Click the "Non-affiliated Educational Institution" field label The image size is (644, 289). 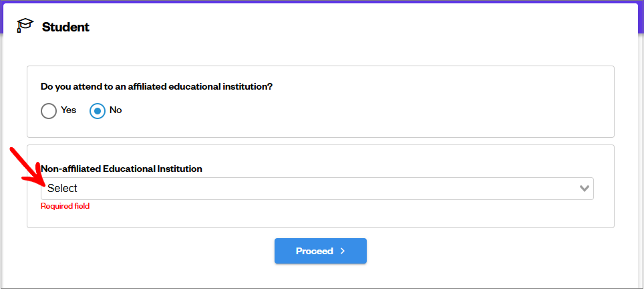pos(122,169)
